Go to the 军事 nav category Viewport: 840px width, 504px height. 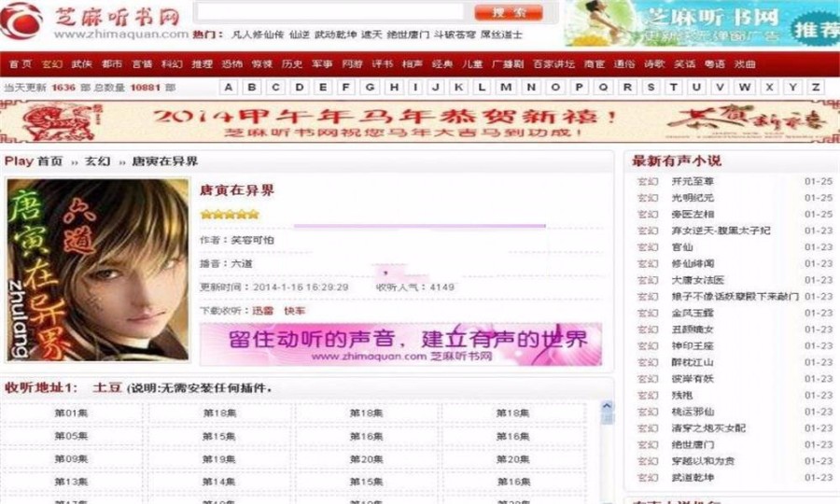click(x=322, y=64)
